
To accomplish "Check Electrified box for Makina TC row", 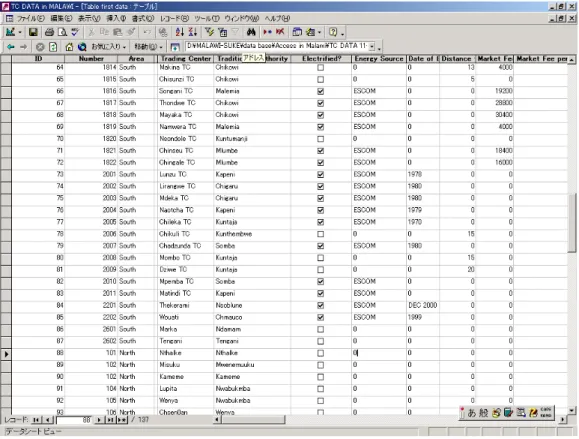I will pyautogui.click(x=321, y=68).
